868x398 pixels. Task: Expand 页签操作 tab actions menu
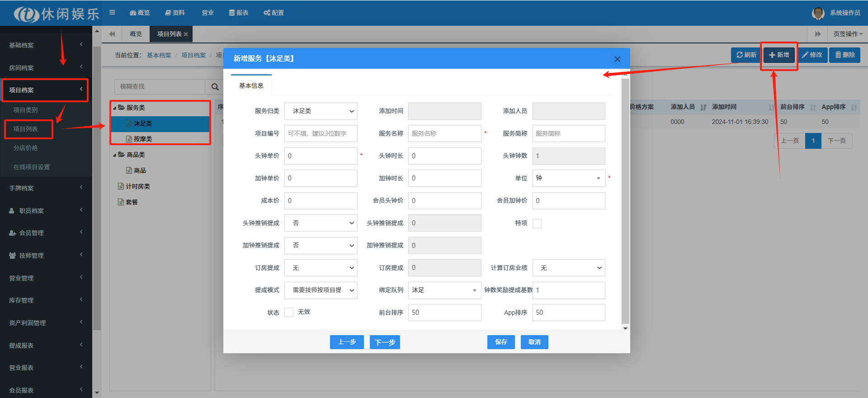tap(848, 34)
